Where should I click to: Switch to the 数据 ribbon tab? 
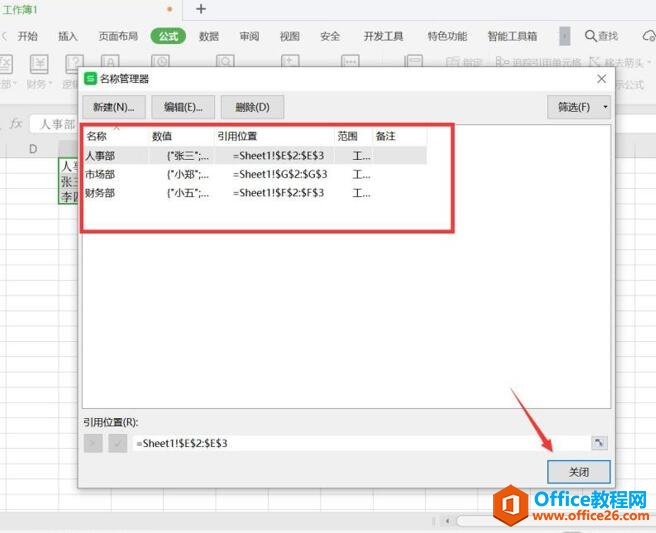point(209,36)
